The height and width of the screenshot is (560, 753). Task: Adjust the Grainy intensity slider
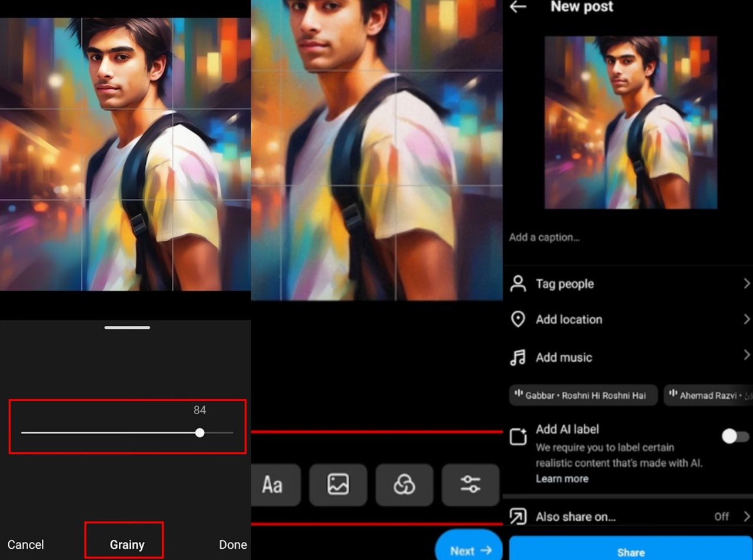pyautogui.click(x=199, y=432)
